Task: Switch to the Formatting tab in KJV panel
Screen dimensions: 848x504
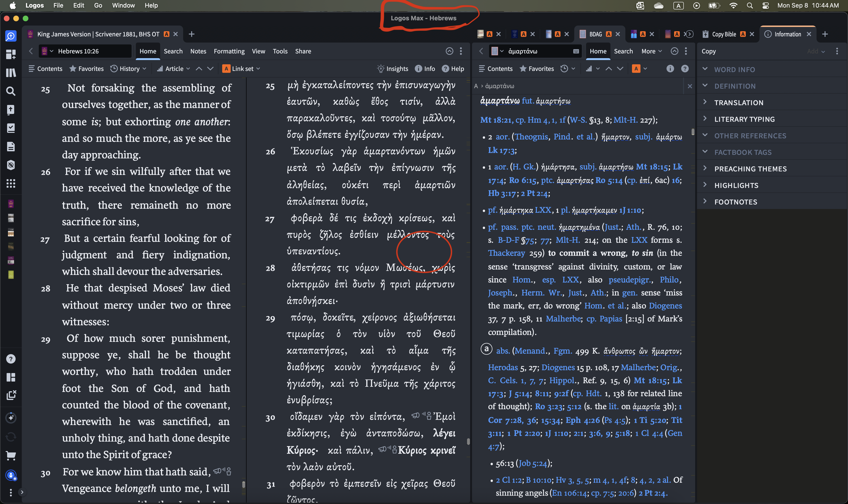Action: [229, 51]
